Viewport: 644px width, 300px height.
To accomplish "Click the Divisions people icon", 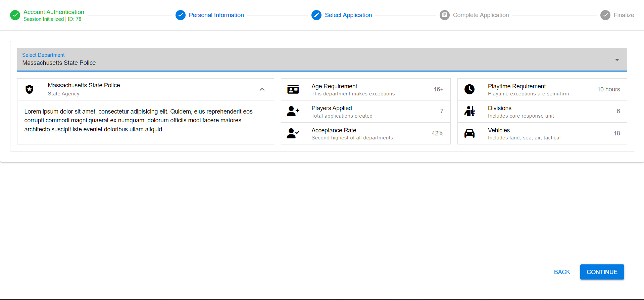I will 469,111.
